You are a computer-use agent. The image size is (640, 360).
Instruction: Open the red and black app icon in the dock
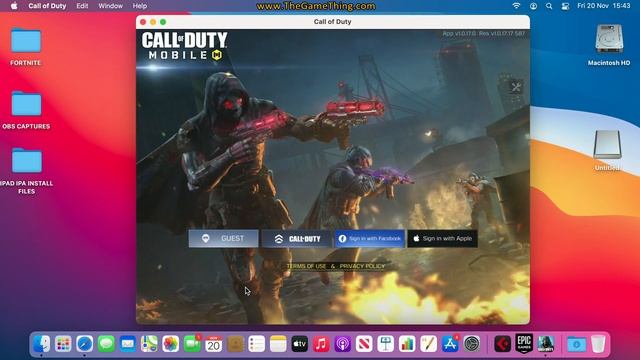(502, 344)
